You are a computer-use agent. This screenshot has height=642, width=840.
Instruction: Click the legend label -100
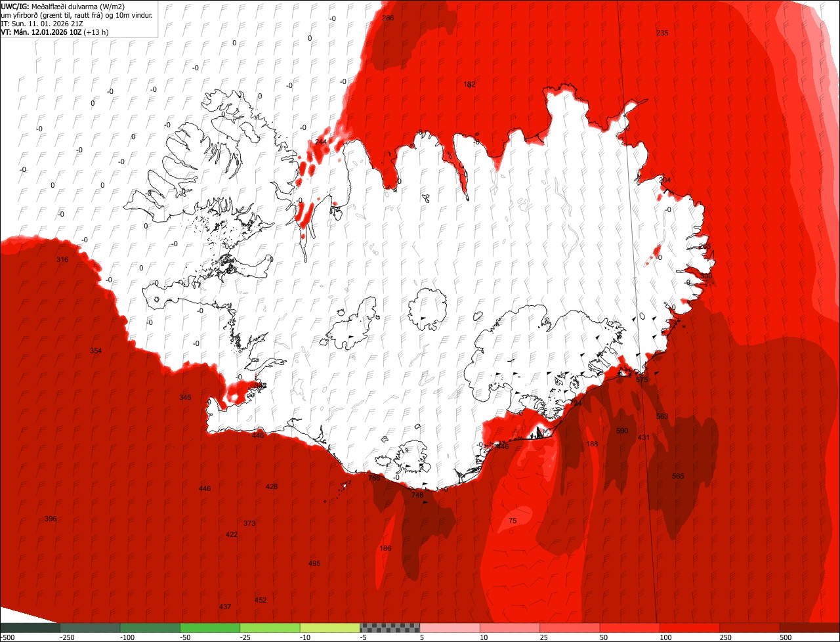127,637
